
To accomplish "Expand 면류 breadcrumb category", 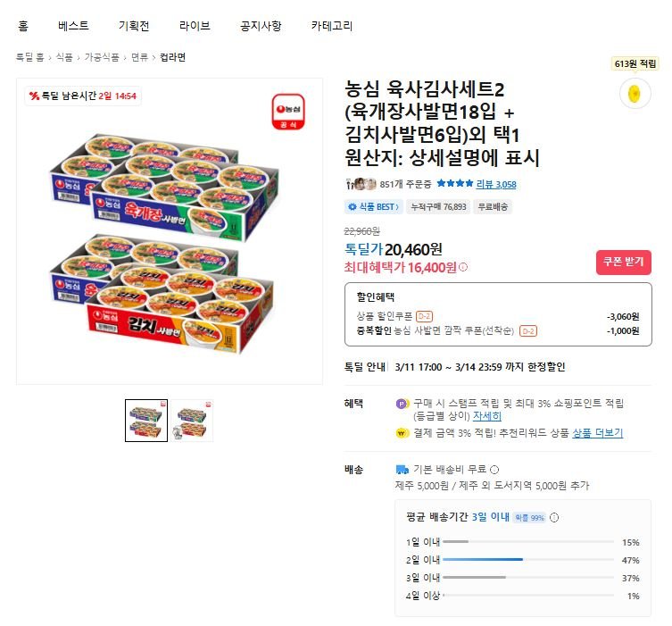I will (139, 57).
